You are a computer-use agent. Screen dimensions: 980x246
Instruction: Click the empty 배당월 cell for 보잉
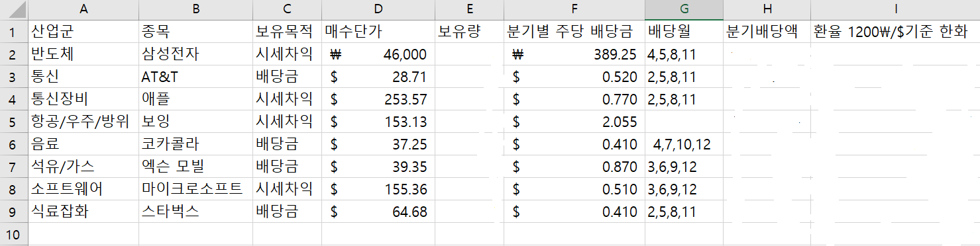click(684, 121)
